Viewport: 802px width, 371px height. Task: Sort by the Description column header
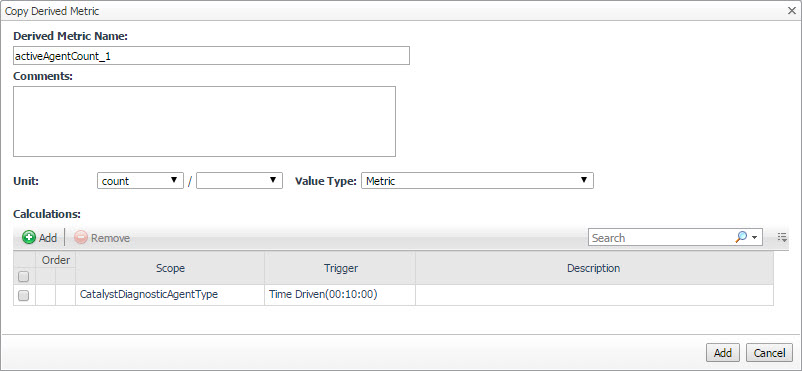pyautogui.click(x=594, y=268)
